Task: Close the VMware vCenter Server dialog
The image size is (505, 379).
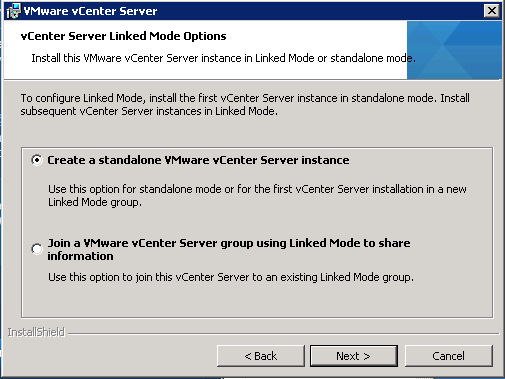Action: point(492,11)
